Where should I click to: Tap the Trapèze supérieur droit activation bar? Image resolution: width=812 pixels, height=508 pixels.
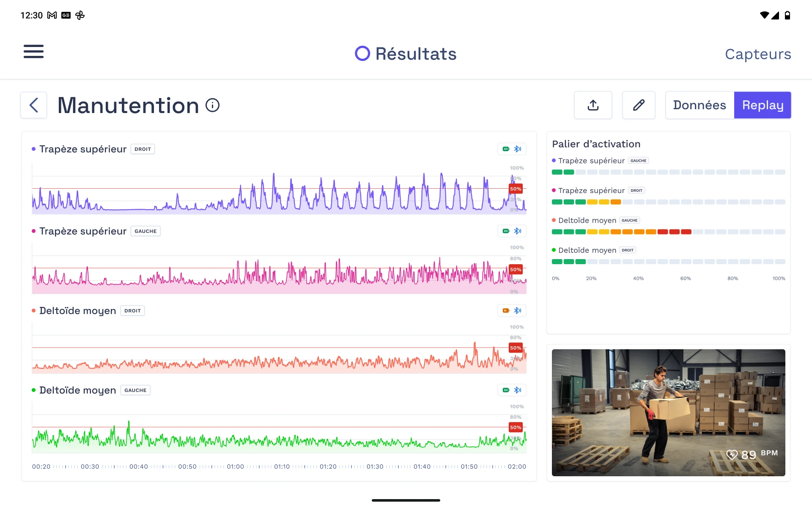(x=669, y=202)
